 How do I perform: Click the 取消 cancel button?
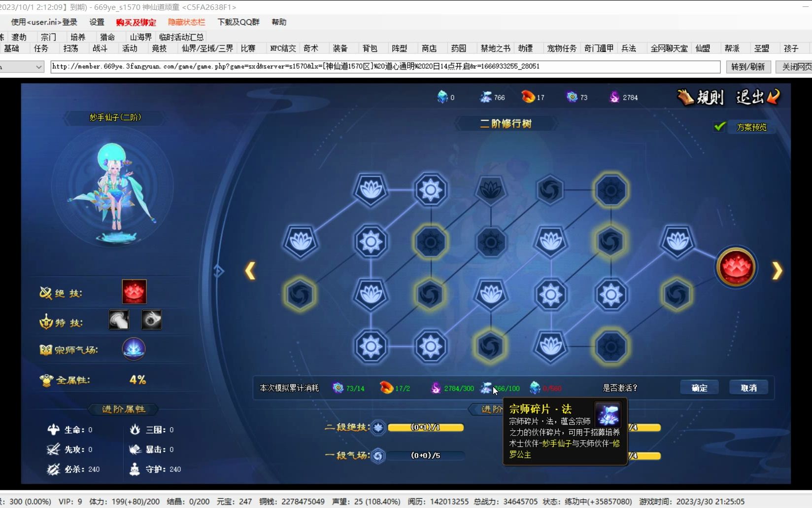pos(749,388)
